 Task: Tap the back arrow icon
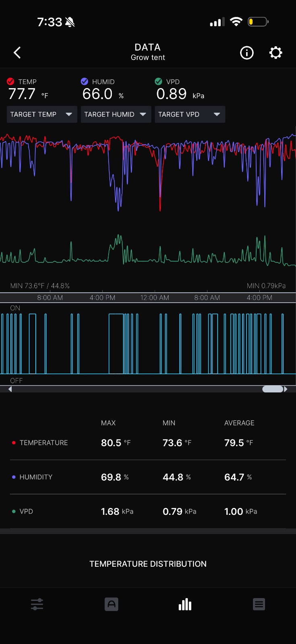(17, 53)
